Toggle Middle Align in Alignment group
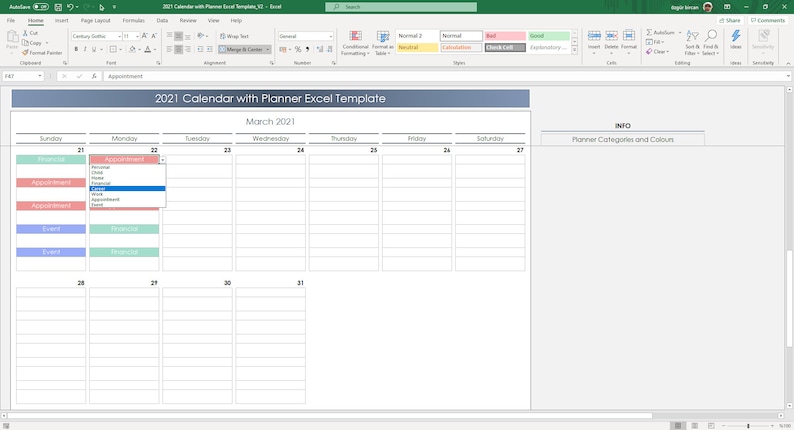Screen dimensions: 794x430 (179, 36)
